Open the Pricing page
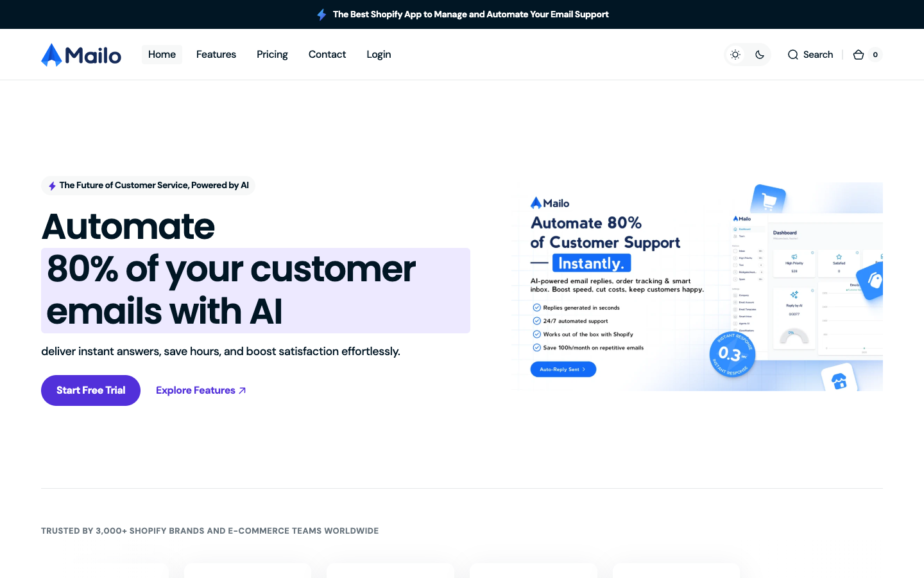This screenshot has height=578, width=924. [x=272, y=55]
